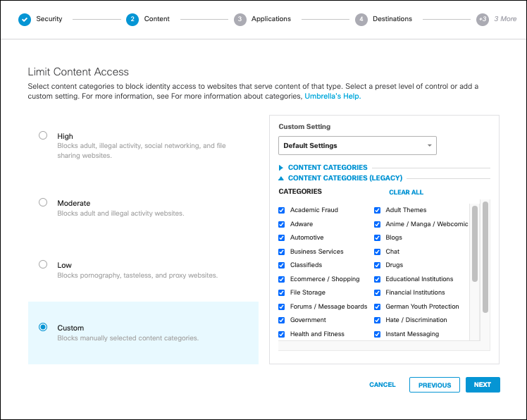Click the Limit Content Access heading
Screen dimensions: 527x420
point(78,72)
